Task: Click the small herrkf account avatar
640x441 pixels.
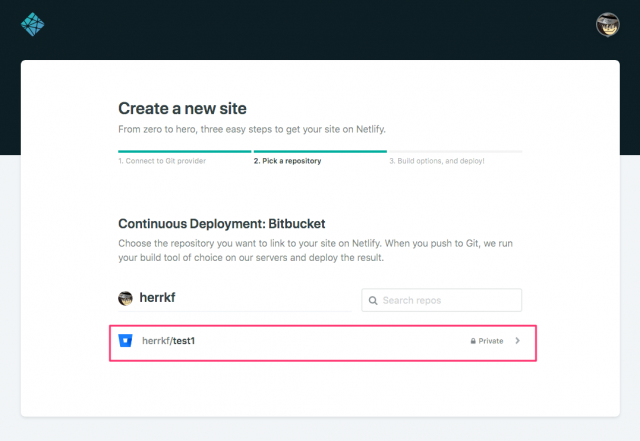Action: click(125, 298)
